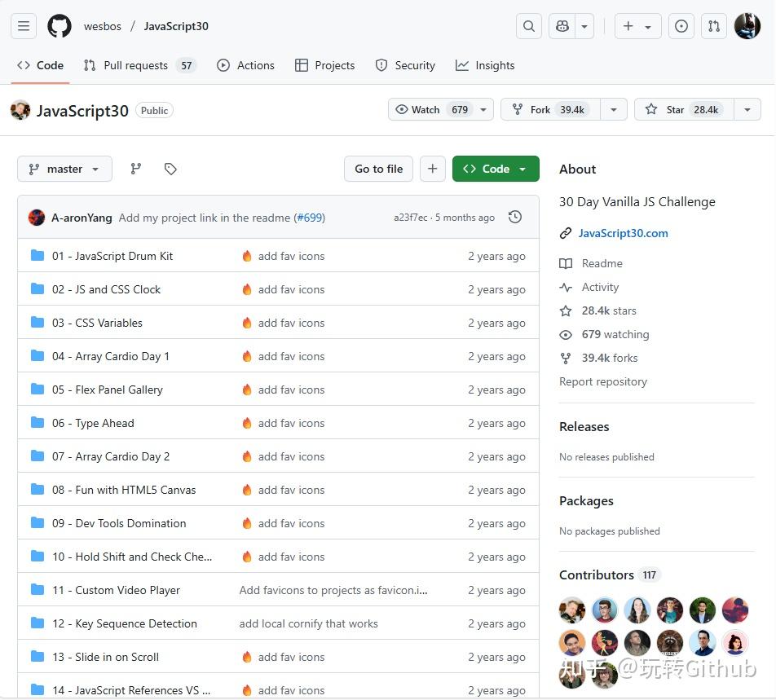The height and width of the screenshot is (700, 776).
Task: Click folder icon of 11 - Custom Video Player
Action: point(37,589)
